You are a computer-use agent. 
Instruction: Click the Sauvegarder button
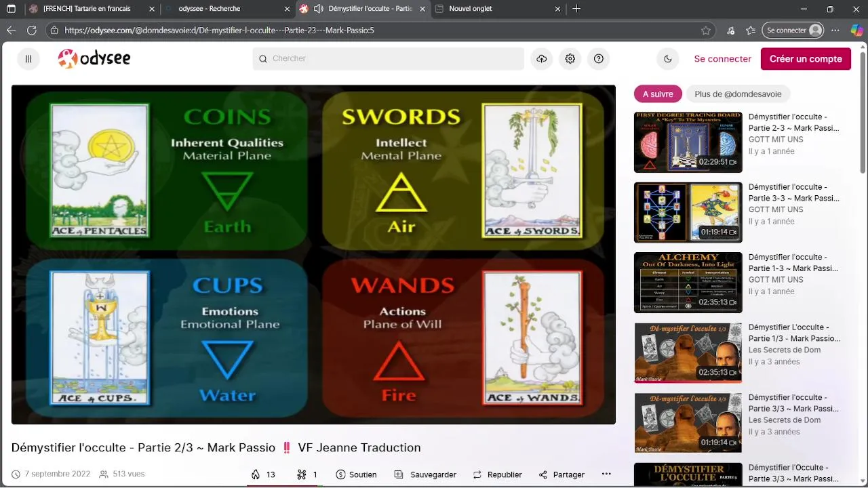tap(425, 474)
